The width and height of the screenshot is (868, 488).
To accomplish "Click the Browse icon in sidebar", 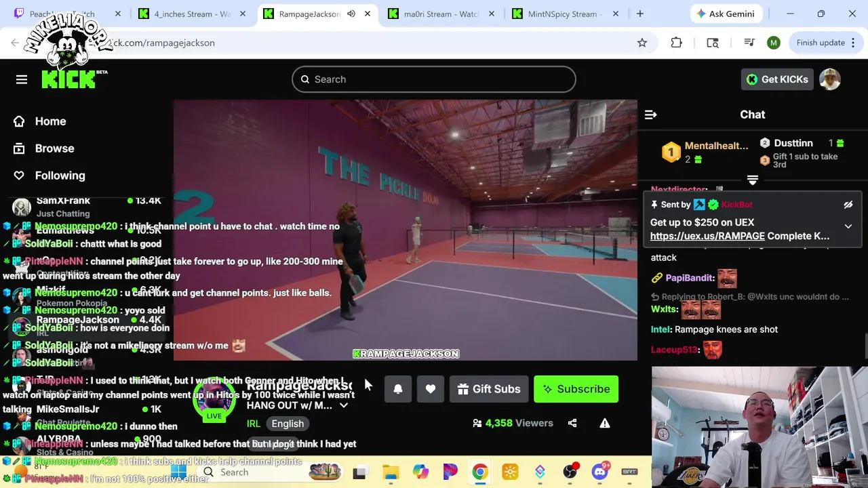I will click(x=19, y=148).
